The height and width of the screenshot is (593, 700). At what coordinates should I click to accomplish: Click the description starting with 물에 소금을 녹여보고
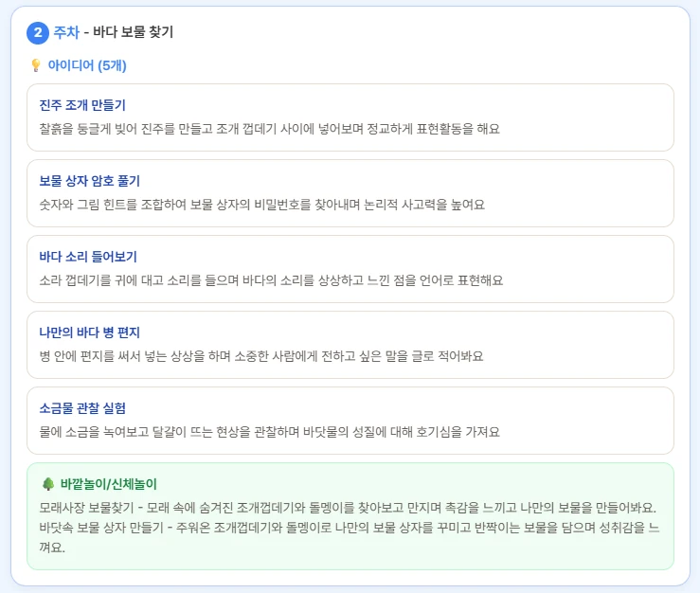[x=270, y=432]
